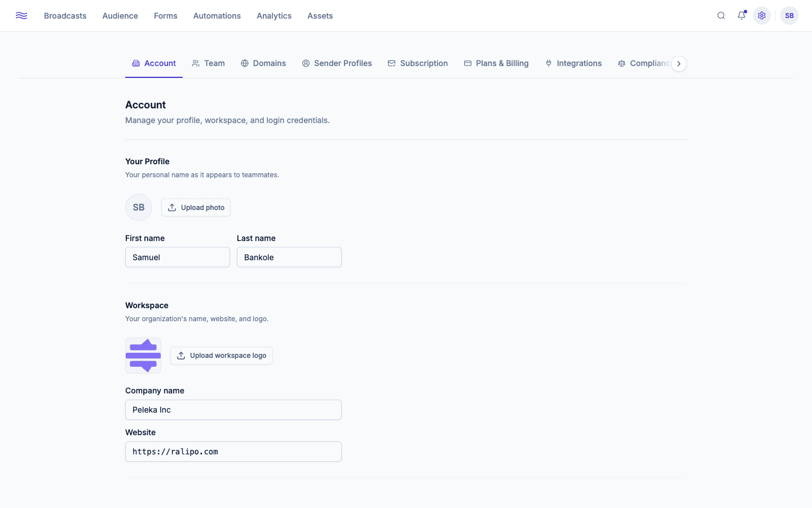The width and height of the screenshot is (812, 508).
Task: Open search with the magnifier icon
Action: (721, 16)
